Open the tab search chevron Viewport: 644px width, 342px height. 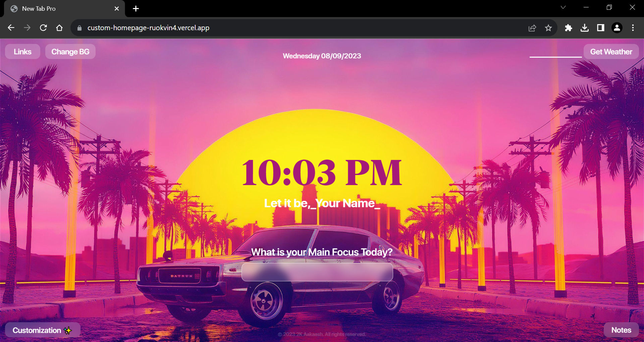tap(563, 7)
